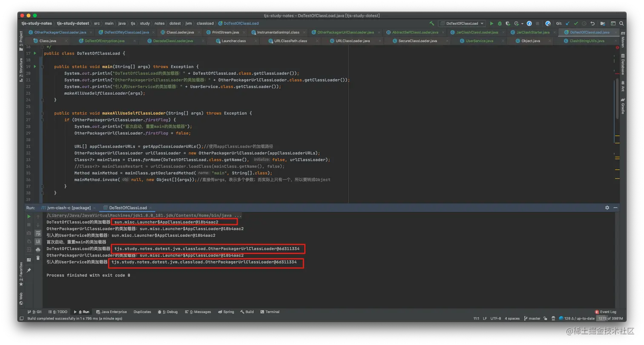Click the Build project hammer icon

432,23
